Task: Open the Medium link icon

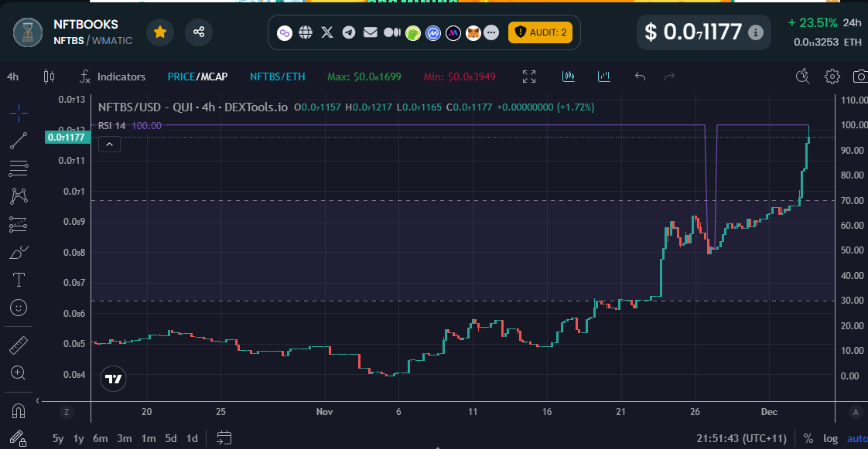Action: (392, 32)
